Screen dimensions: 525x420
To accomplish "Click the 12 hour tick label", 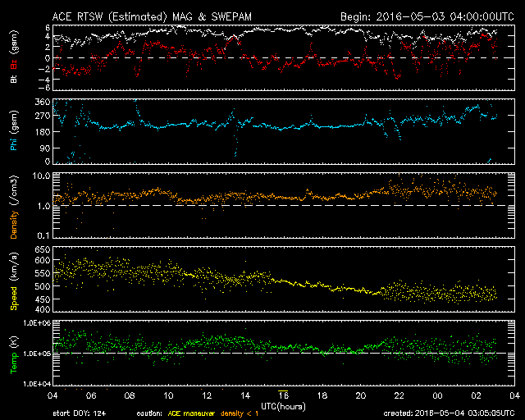I will 207,395.
